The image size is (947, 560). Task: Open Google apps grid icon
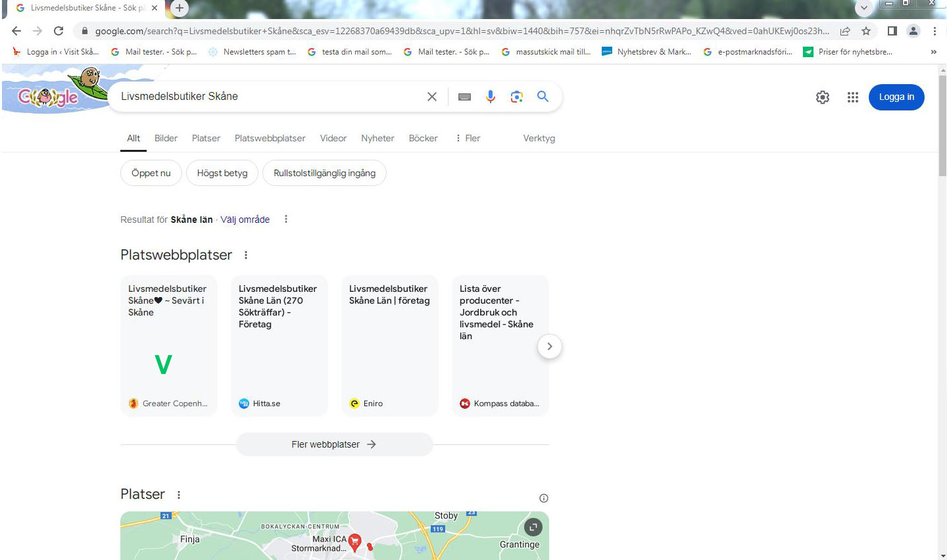[853, 97]
